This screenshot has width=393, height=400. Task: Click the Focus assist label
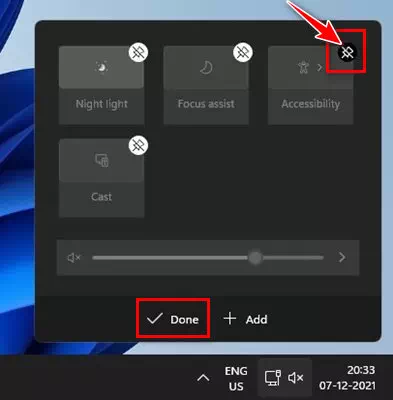pyautogui.click(x=206, y=104)
